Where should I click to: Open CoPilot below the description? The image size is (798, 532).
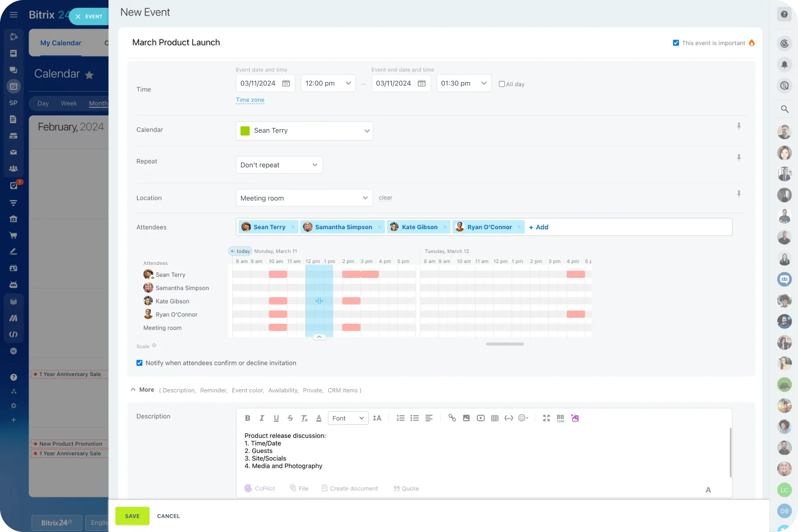[x=260, y=488]
